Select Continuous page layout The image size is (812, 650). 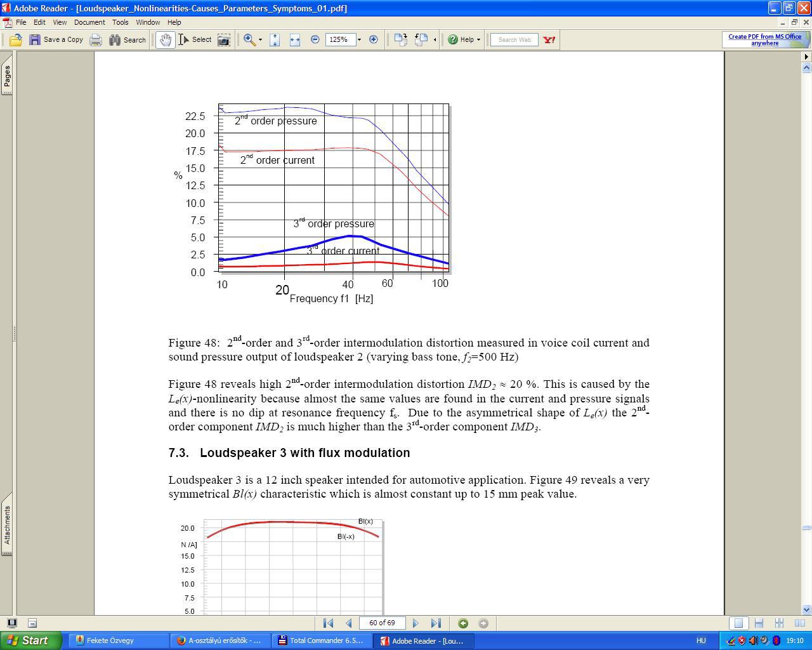click(759, 623)
